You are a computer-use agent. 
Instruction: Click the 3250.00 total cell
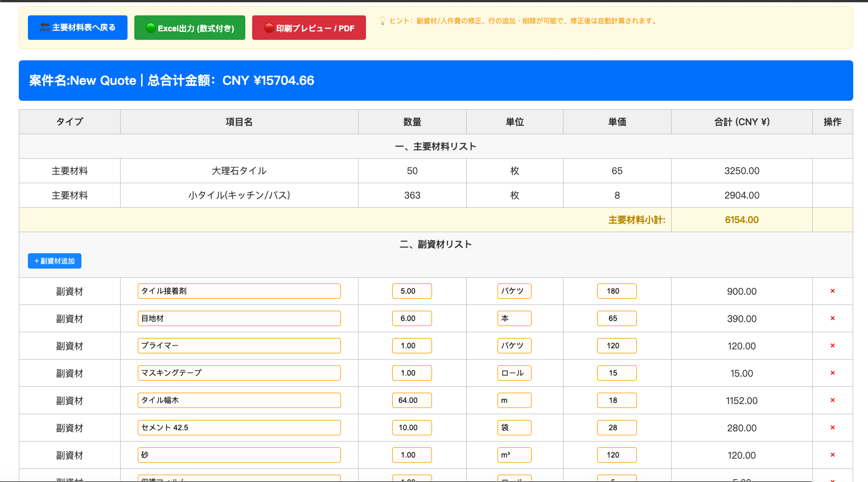[742, 171]
